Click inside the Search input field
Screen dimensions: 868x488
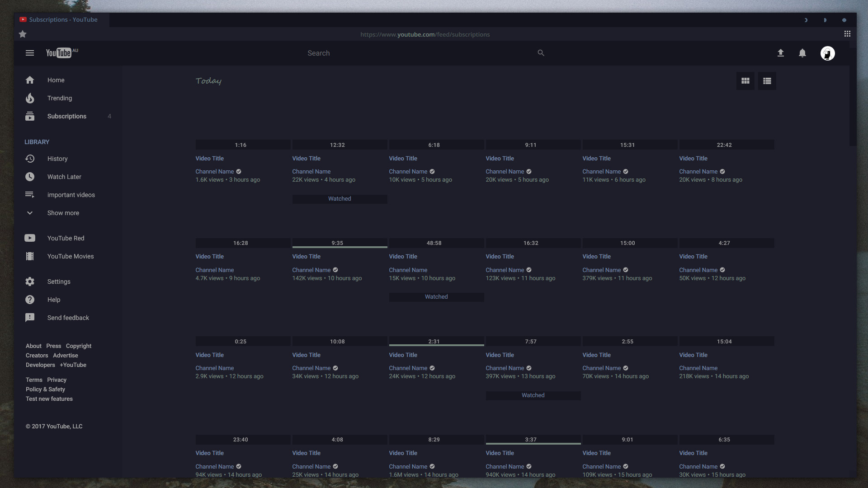(x=407, y=53)
